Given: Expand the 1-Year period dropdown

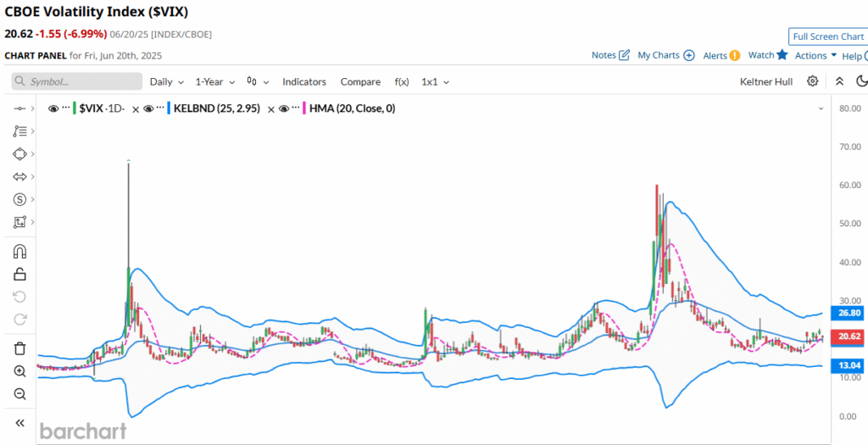Looking at the screenshot, I should coord(214,81).
